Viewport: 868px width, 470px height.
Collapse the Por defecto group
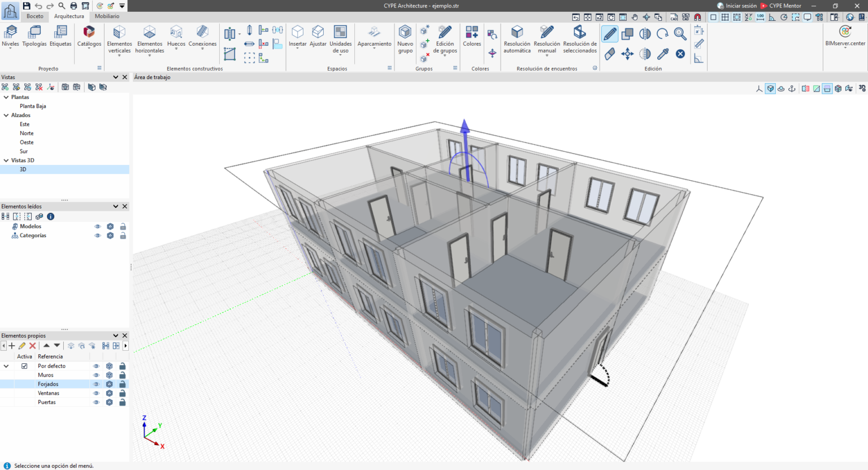tap(6, 366)
